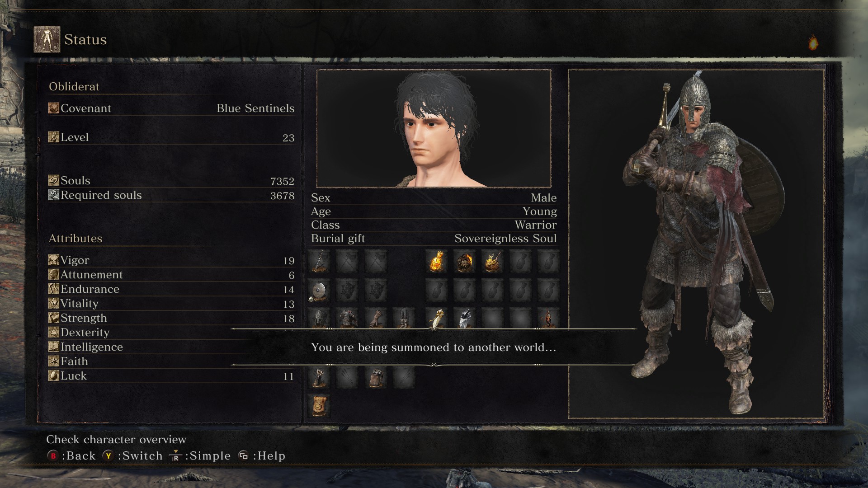Select the quiver arrow slot icon
868x488 pixels.
[x=319, y=377]
